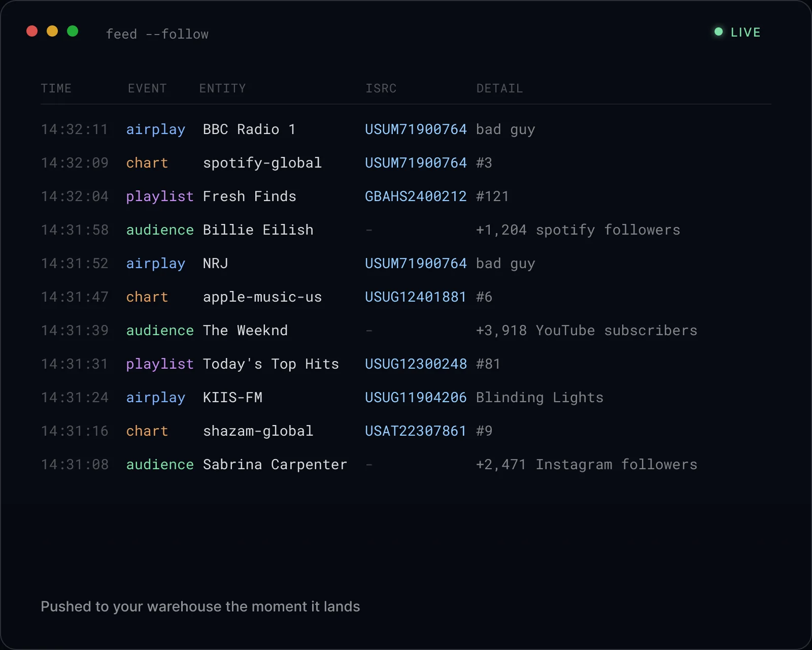Click the yellow minimize window dot
Image resolution: width=812 pixels, height=650 pixels.
(x=52, y=31)
